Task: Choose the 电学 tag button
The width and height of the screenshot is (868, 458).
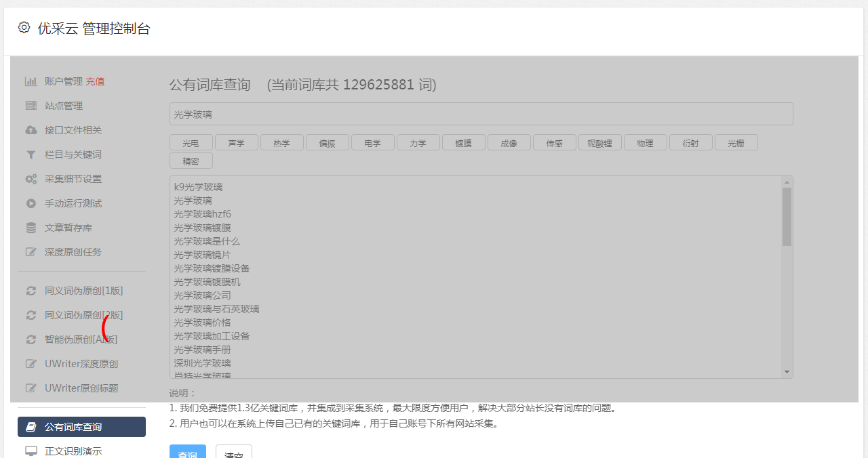Action: click(x=373, y=142)
